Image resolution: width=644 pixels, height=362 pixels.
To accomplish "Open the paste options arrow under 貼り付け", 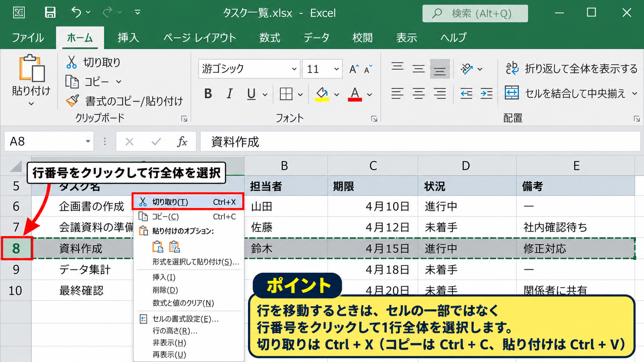I will tap(31, 103).
